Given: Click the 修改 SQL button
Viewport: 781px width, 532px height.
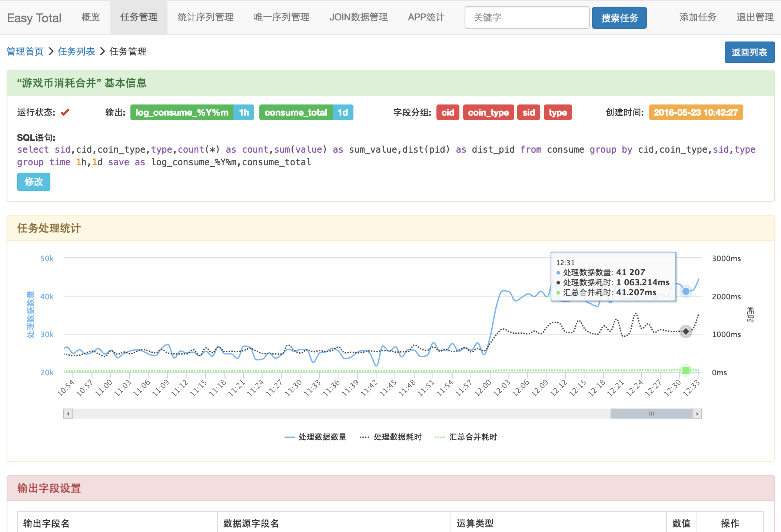Looking at the screenshot, I should coord(33,182).
